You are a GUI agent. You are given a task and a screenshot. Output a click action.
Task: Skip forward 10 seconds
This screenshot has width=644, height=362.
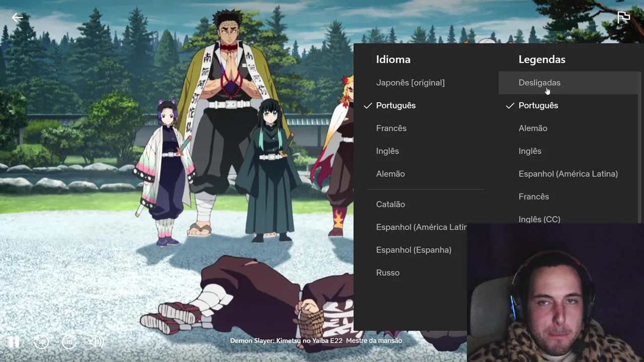point(69,342)
